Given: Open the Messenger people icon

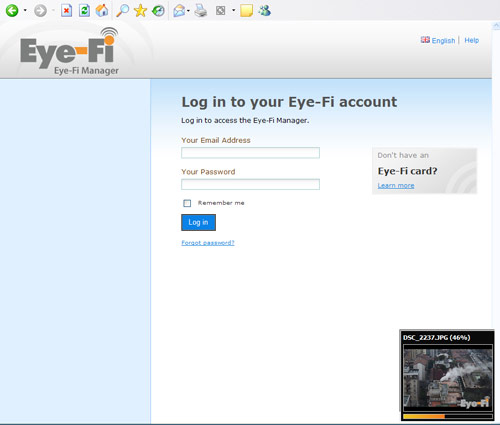Looking at the screenshot, I should click(x=264, y=11).
